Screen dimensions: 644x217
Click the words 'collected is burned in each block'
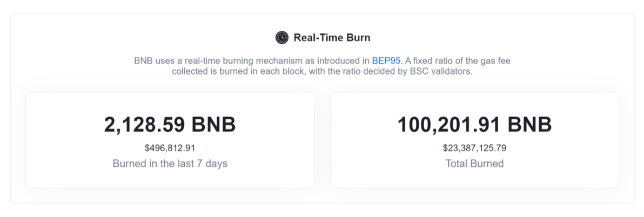pyautogui.click(x=239, y=71)
